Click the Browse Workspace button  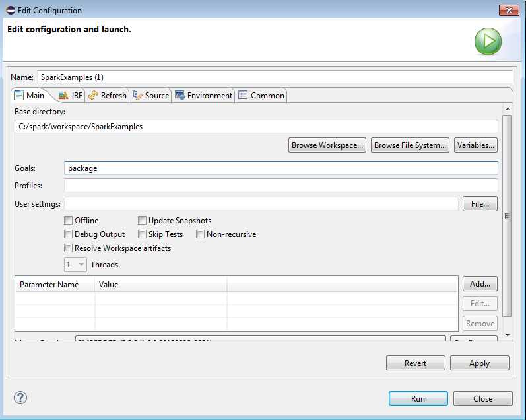pos(327,145)
